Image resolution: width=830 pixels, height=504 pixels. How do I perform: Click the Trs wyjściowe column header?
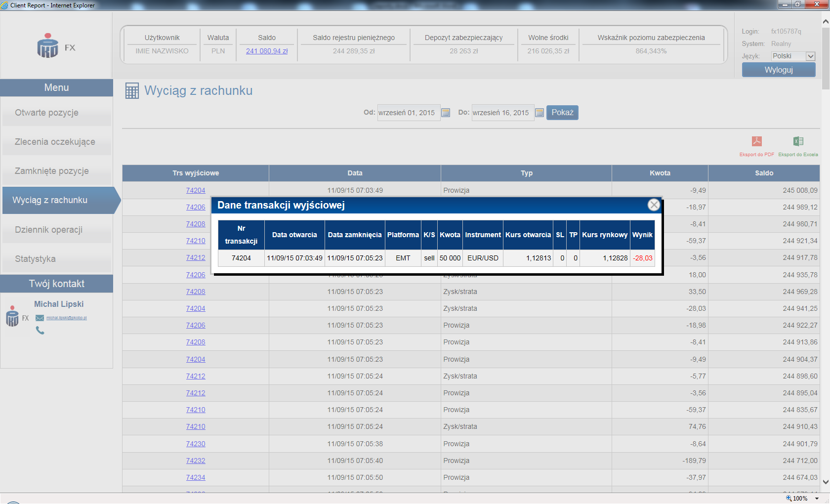pos(196,173)
